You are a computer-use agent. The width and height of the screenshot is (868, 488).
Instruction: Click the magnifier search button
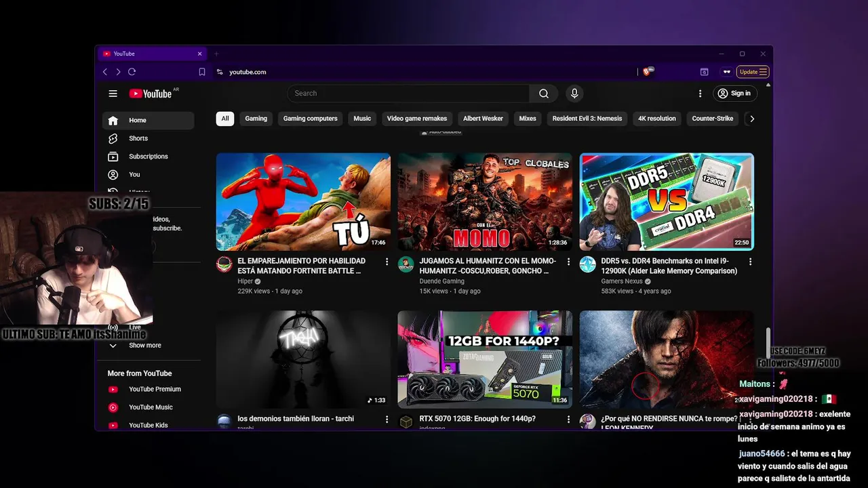tap(544, 94)
